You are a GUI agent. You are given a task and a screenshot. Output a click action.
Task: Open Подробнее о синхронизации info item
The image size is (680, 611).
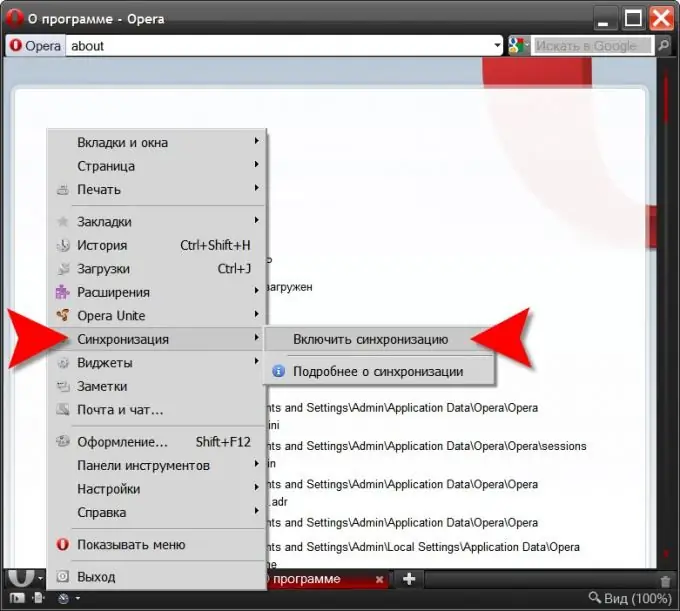(x=378, y=371)
